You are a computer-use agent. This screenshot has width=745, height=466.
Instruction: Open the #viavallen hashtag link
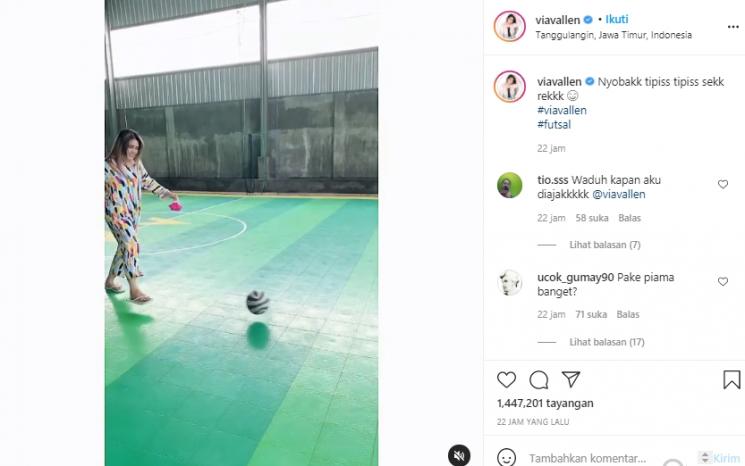[562, 110]
